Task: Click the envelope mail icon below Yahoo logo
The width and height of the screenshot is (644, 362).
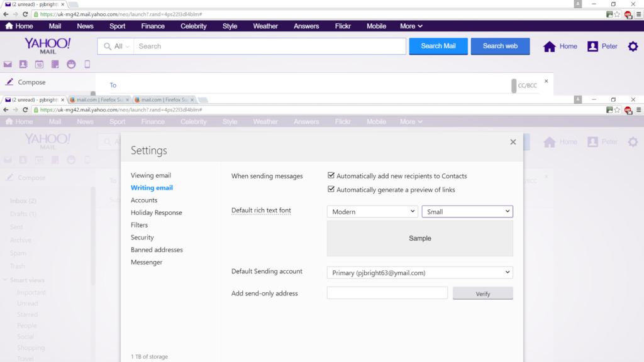Action: (x=8, y=64)
